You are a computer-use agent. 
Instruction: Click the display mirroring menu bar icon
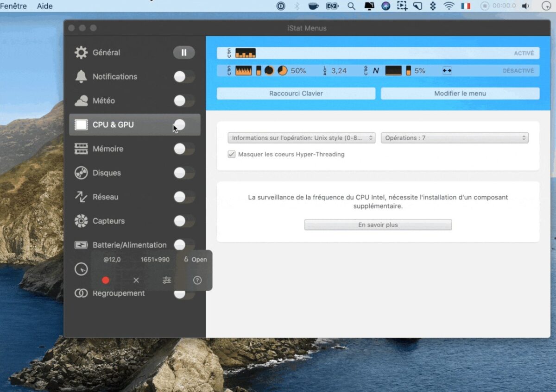369,6
